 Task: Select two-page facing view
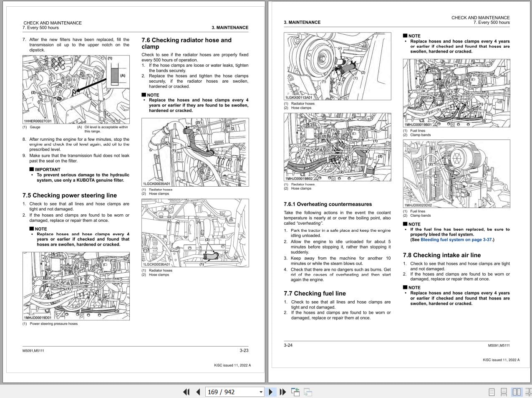point(517,392)
